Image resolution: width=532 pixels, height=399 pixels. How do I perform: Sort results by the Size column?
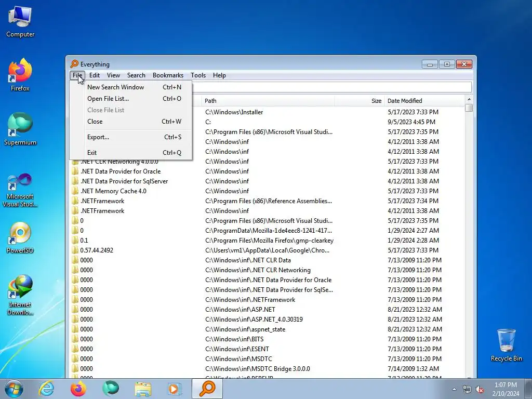tap(360, 101)
